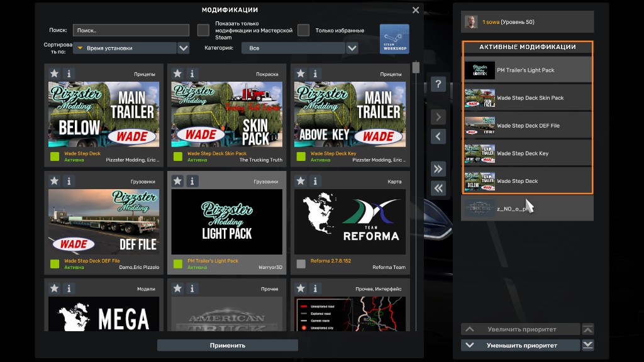
Task: Star the Wade Step Deck DEF File mod
Action: pyautogui.click(x=54, y=181)
